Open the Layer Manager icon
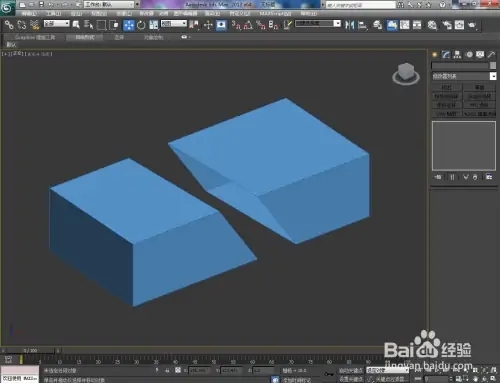The height and width of the screenshot is (383, 500). (x=377, y=25)
